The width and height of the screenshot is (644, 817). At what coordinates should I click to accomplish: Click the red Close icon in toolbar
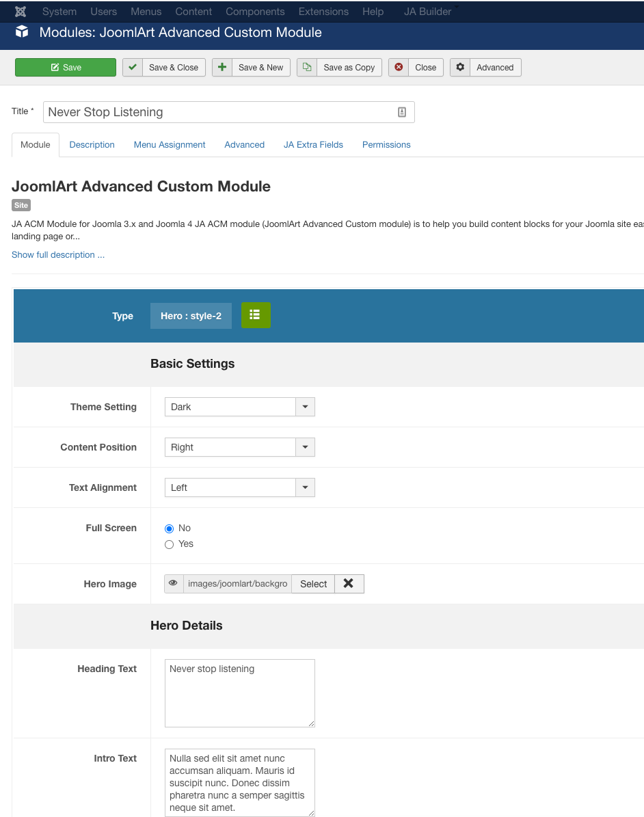click(399, 67)
